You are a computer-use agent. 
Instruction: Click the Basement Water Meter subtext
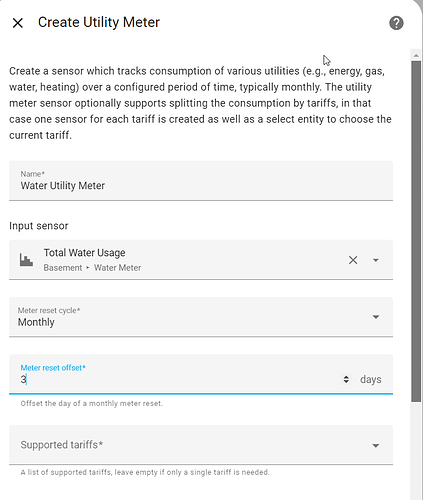(92, 268)
